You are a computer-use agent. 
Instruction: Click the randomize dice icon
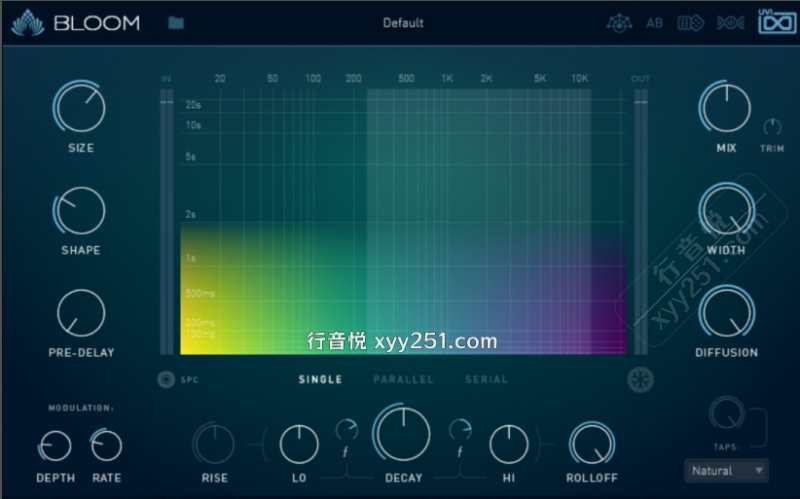690,23
